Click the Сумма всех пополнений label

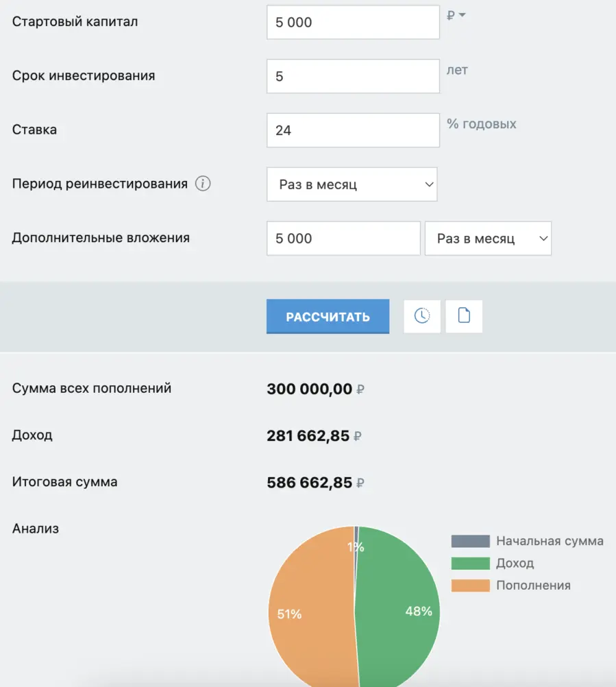coord(92,388)
